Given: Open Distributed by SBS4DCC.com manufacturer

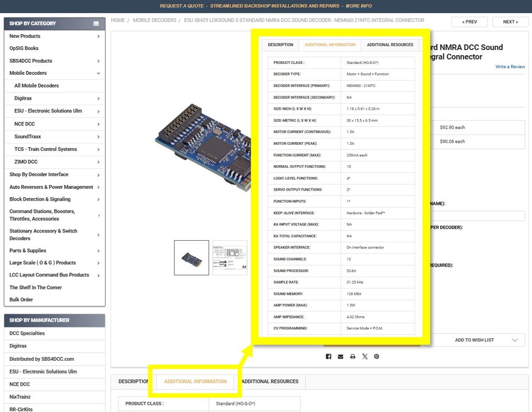Looking at the screenshot, I should (41, 359).
